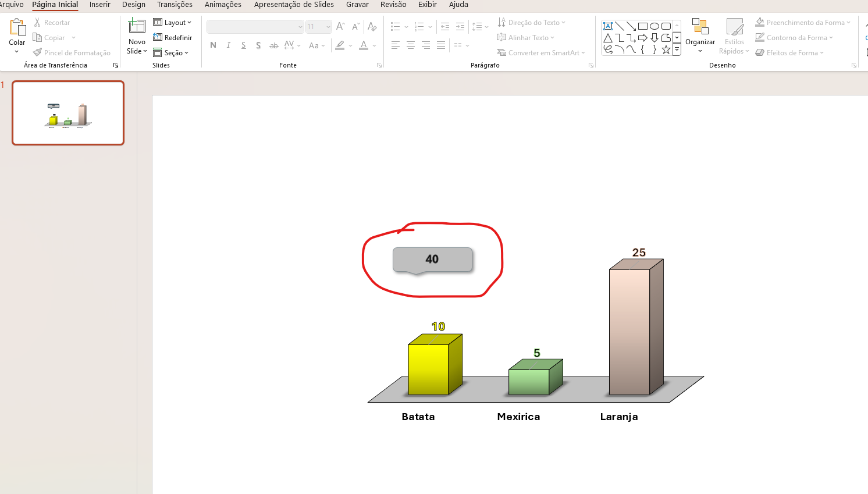The width and height of the screenshot is (868, 494).
Task: Open Preenchimento da Forma fill color
Action: coord(803,23)
